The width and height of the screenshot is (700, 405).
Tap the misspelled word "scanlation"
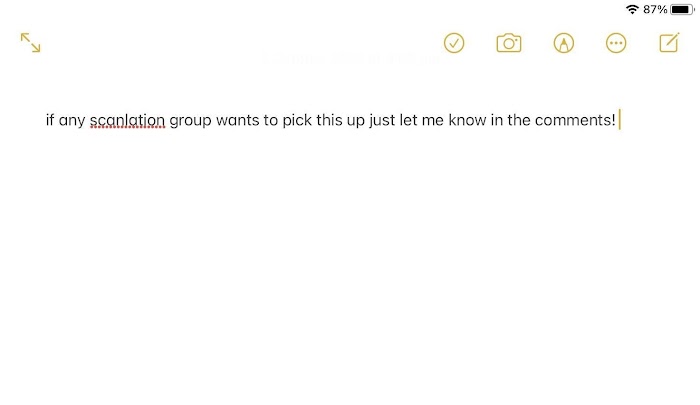127,121
